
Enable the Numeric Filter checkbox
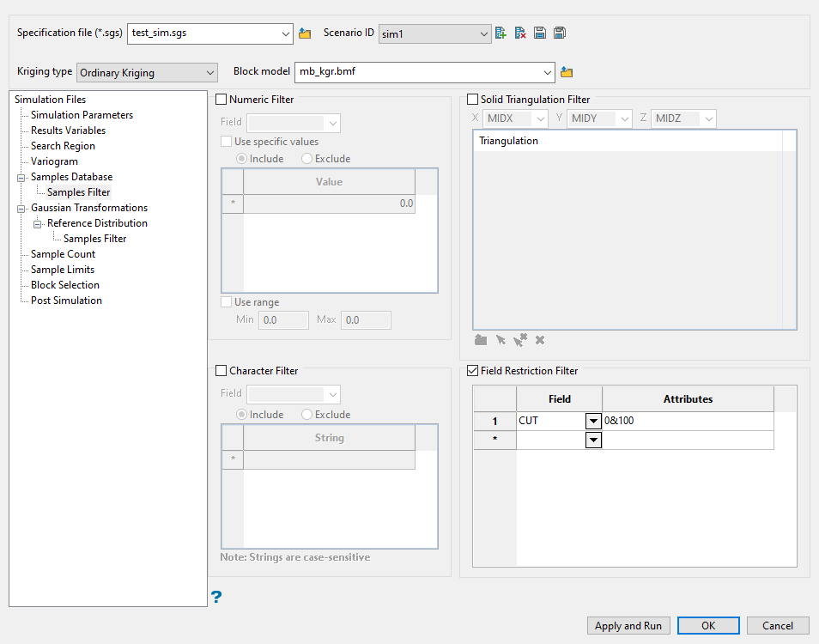coord(222,100)
